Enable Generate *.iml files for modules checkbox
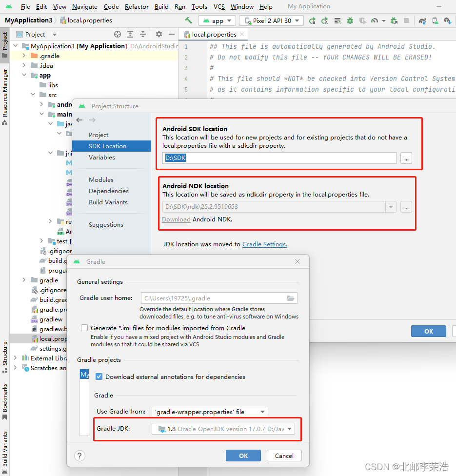The height and width of the screenshot is (476, 456). coord(84,328)
